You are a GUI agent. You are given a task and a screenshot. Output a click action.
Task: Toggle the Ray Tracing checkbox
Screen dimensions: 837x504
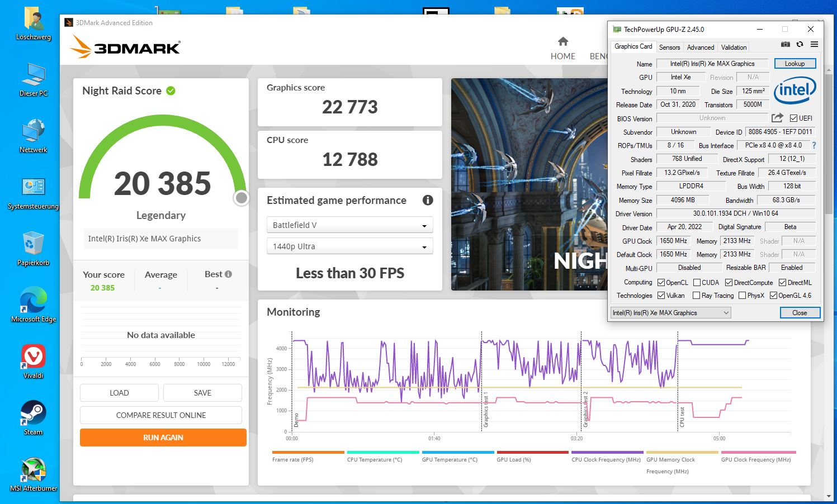tap(696, 296)
